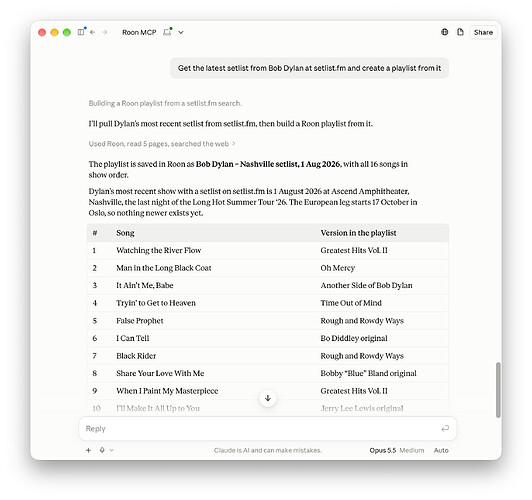
Task: Maximize the window with the green button
Action: pos(67,32)
